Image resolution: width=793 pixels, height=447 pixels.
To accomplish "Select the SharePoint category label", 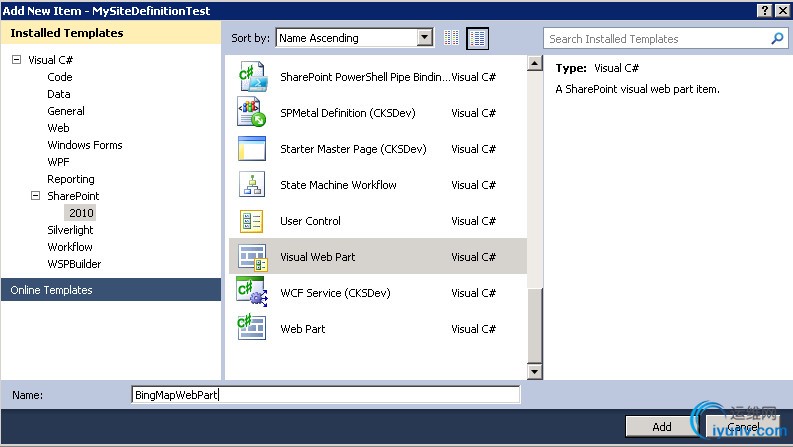I will pos(73,196).
